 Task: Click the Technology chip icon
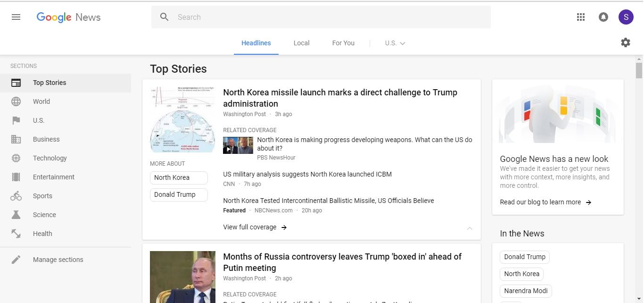[16, 158]
